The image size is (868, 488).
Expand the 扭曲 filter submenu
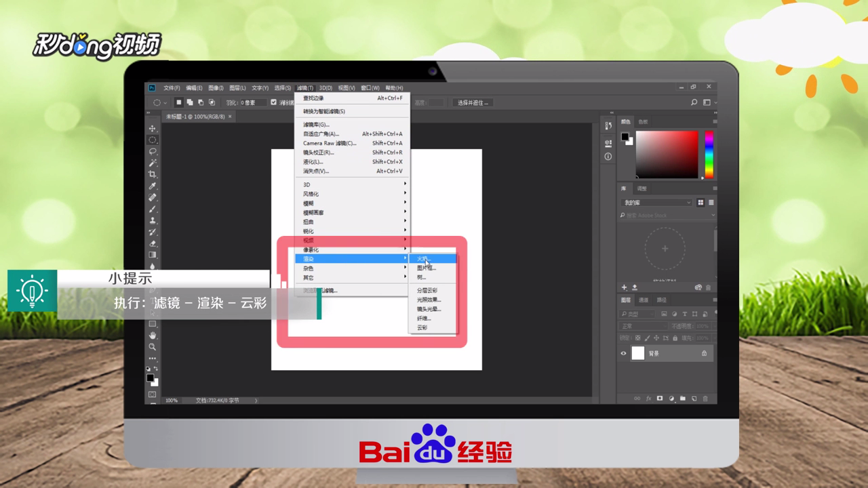(x=353, y=222)
